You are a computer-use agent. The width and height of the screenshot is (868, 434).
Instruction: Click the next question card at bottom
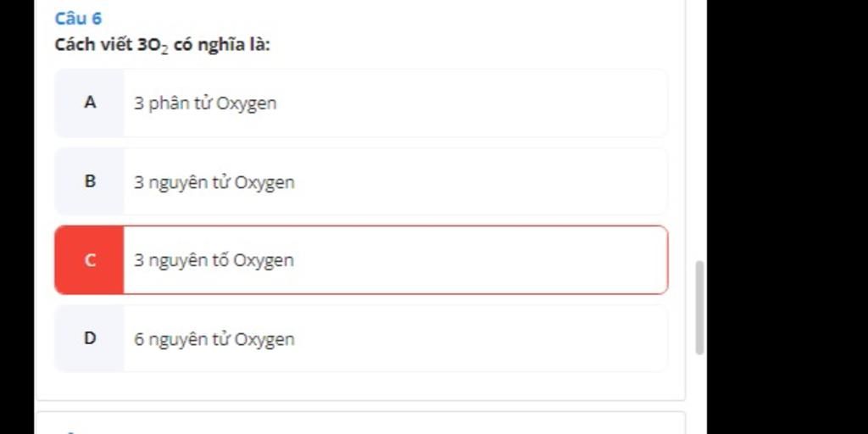[x=360, y=423]
